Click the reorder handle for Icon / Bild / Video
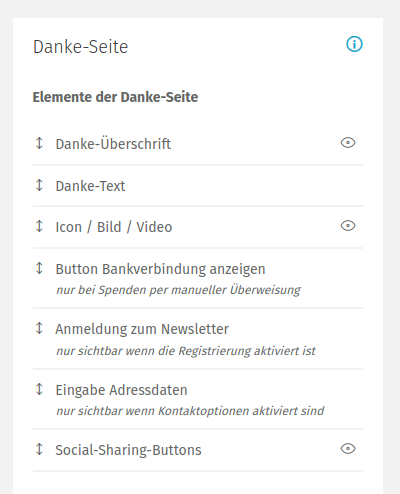This screenshot has width=400, height=494. [x=39, y=226]
